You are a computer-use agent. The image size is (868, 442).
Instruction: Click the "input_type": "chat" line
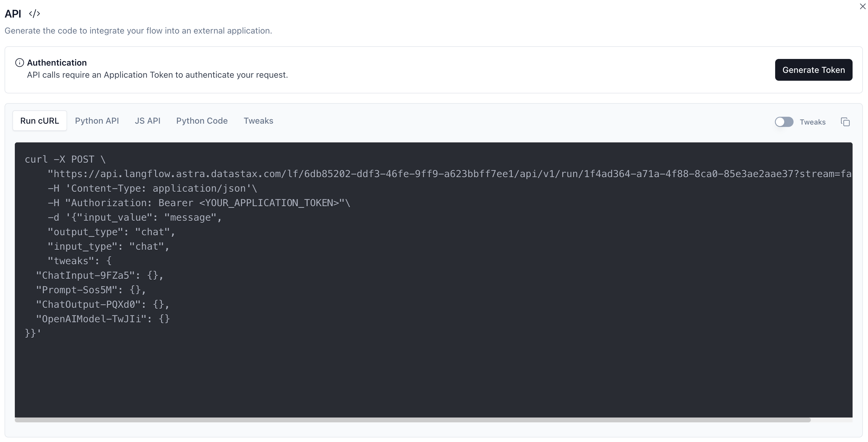[108, 246]
